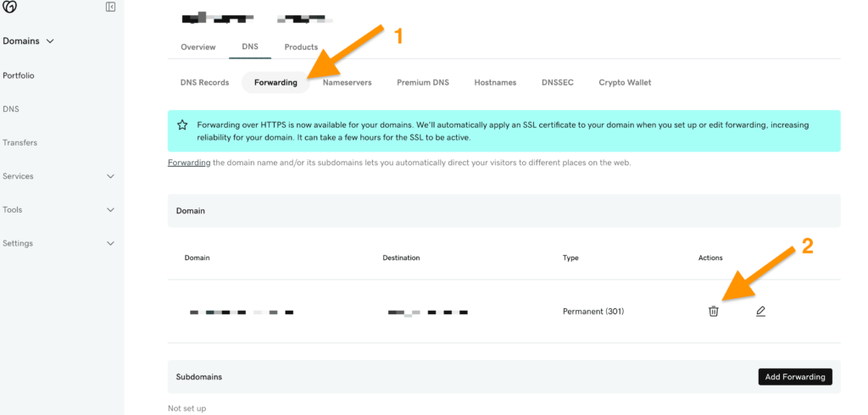This screenshot has width=868, height=415.
Task: Delete the Permanent (301) forwarding with the trash icon
Action: point(714,312)
